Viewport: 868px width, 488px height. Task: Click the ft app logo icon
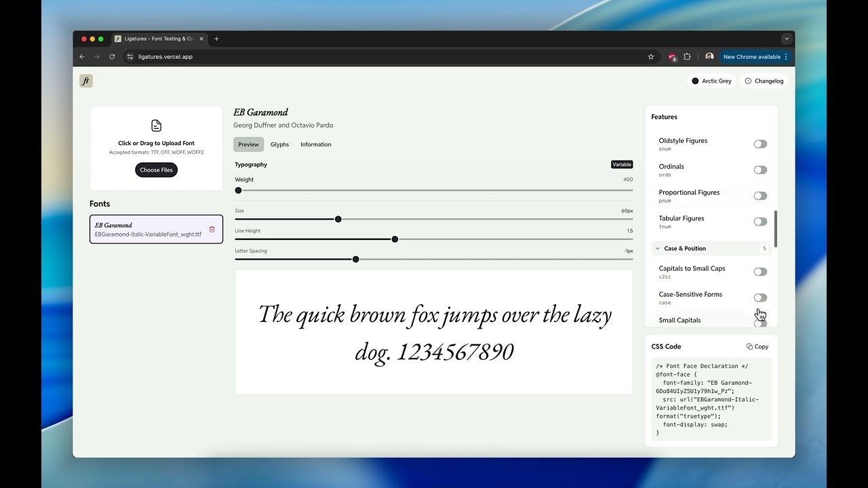(x=85, y=81)
